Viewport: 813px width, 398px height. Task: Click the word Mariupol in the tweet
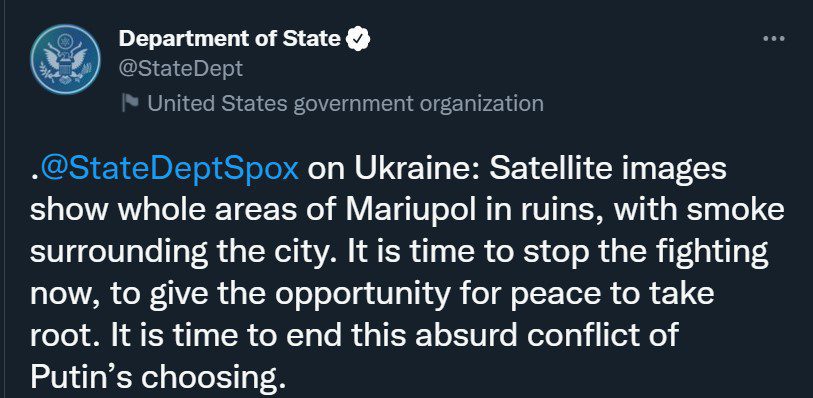click(x=410, y=211)
